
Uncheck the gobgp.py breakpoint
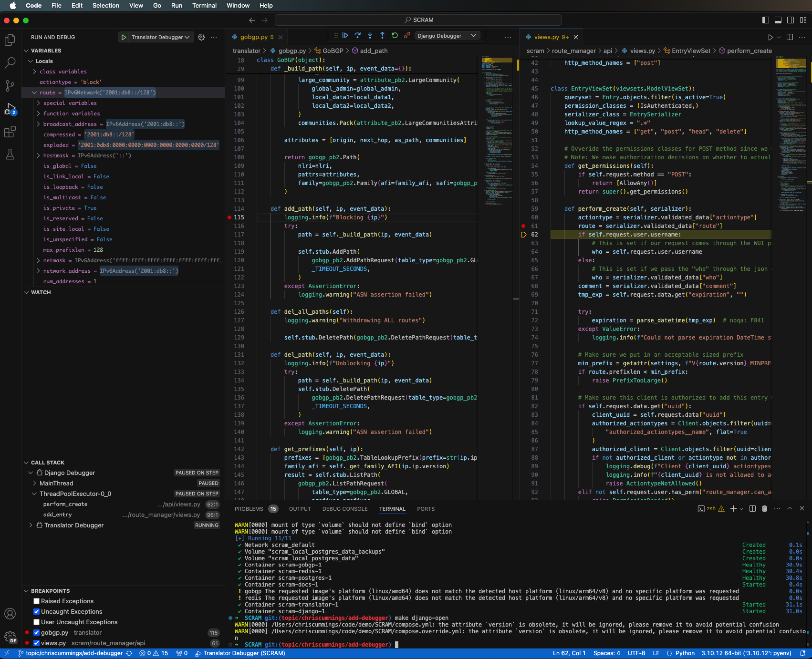click(x=36, y=633)
